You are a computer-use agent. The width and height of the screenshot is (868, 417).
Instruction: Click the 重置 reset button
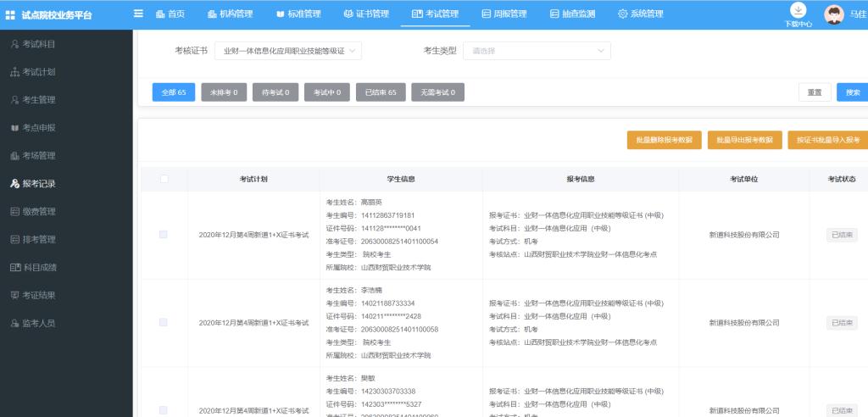[815, 92]
